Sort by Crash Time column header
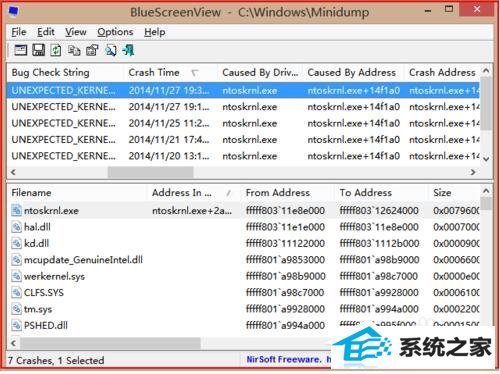This screenshot has width=500, height=374. (x=171, y=72)
